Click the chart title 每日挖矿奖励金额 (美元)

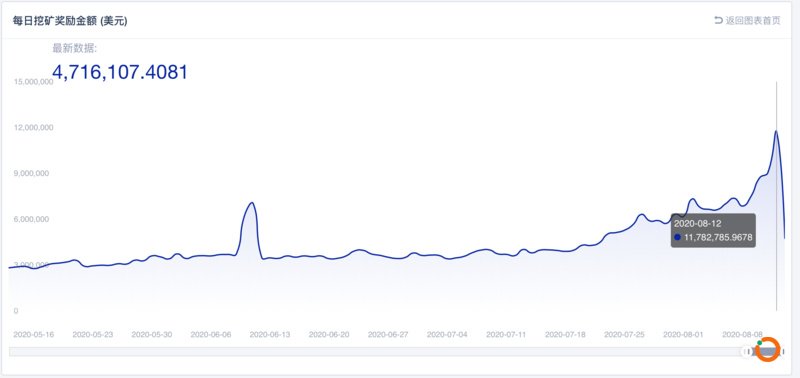tap(70, 21)
